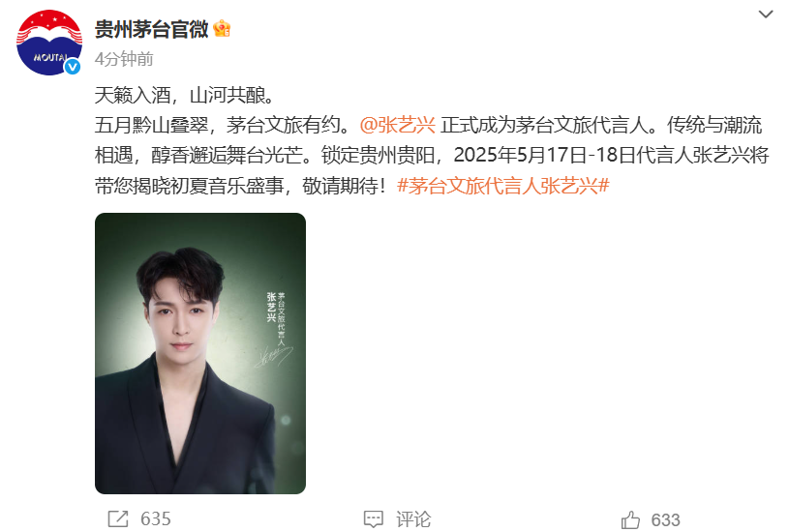The height and width of the screenshot is (532, 789).
Task: Select the 评论 comment label
Action: 413,519
